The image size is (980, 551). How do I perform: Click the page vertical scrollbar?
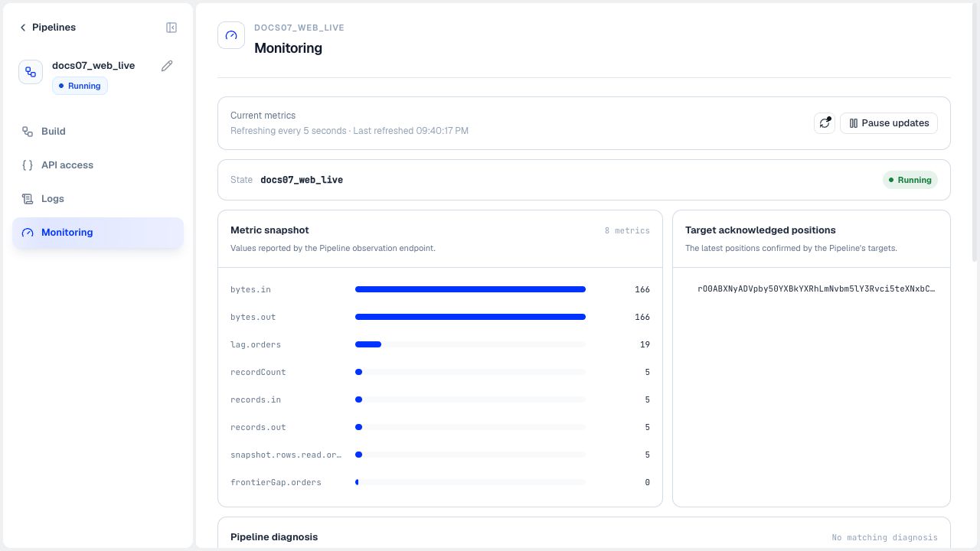(975, 133)
